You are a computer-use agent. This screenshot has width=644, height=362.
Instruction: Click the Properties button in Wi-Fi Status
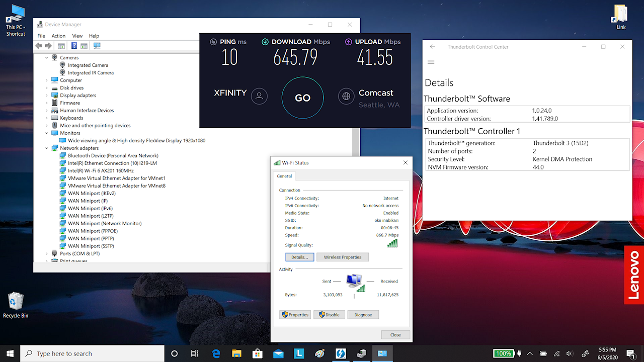[295, 315]
